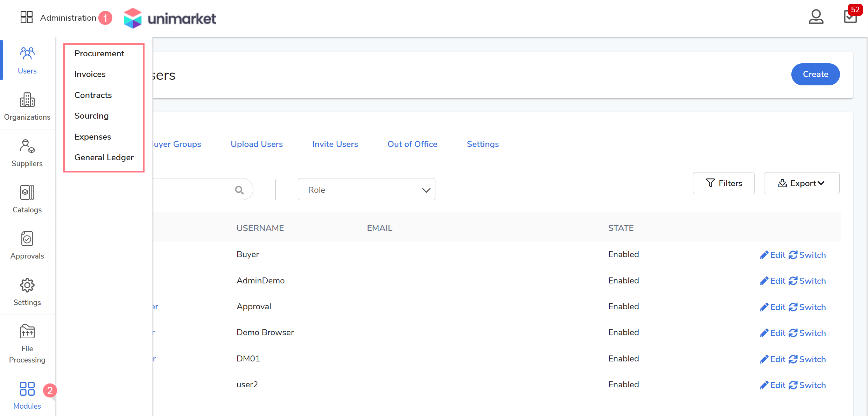The width and height of the screenshot is (868, 416).
Task: Open the Users sidebar section
Action: coord(27,60)
